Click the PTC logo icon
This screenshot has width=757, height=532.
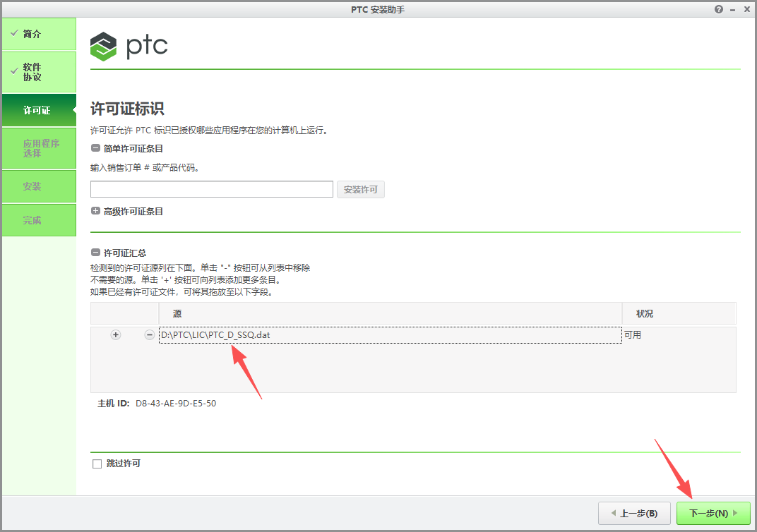pos(103,47)
